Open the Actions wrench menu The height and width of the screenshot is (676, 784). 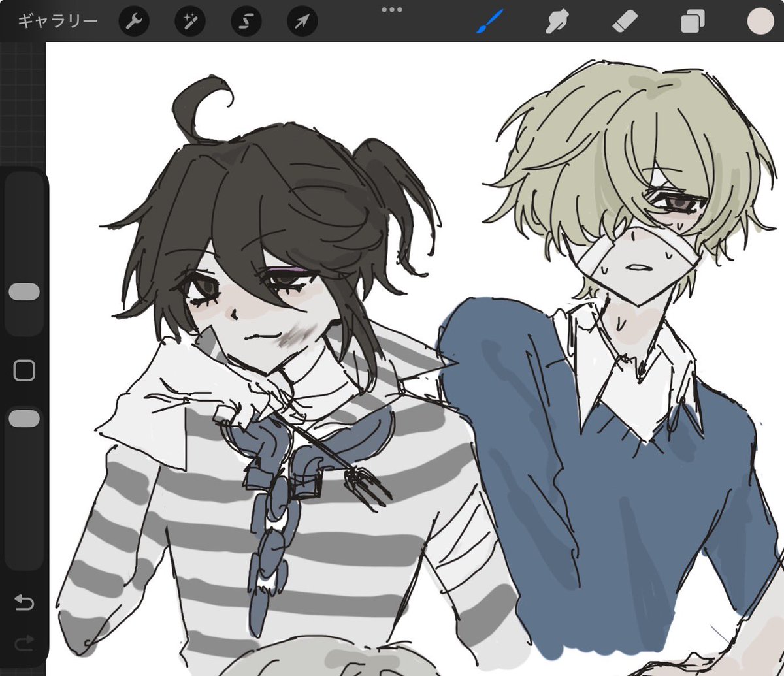click(x=134, y=22)
